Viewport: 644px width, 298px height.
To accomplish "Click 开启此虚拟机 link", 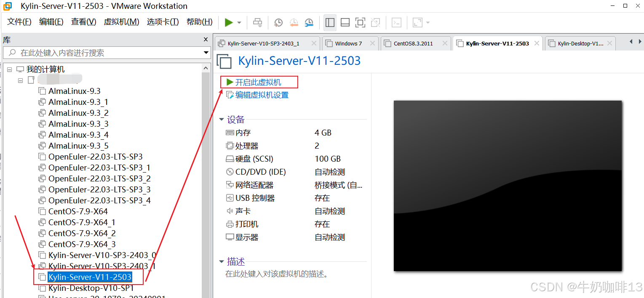I will pos(258,82).
